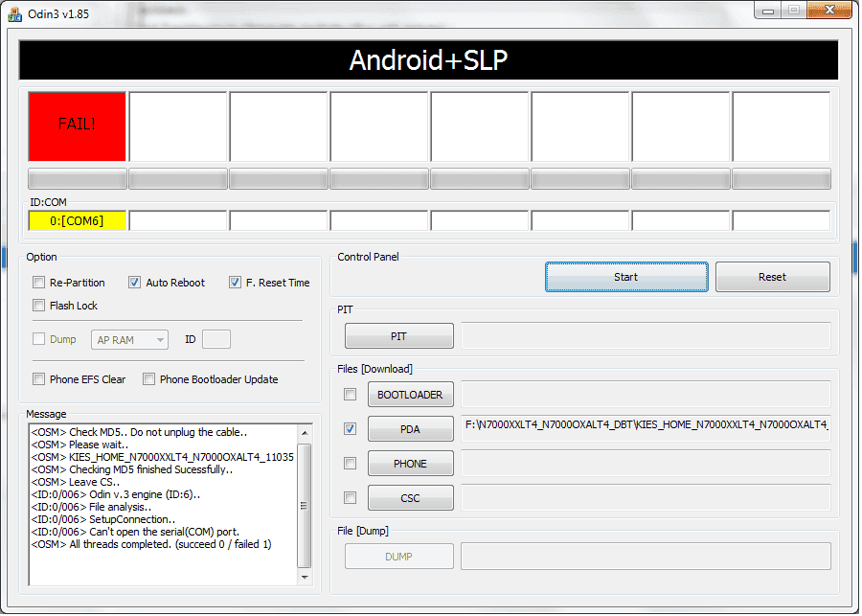Click the "Please wait.." log line
This screenshot has height=616, width=862.
pyautogui.click(x=79, y=445)
